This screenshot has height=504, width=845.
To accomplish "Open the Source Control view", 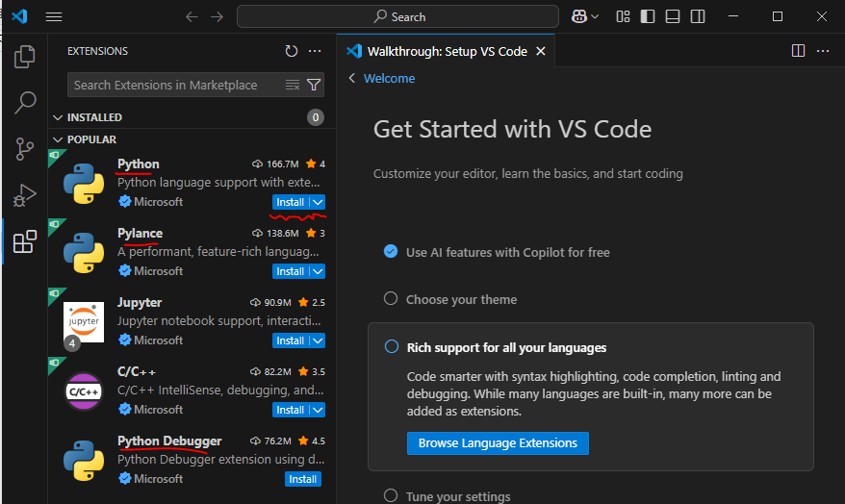I will coord(24,149).
